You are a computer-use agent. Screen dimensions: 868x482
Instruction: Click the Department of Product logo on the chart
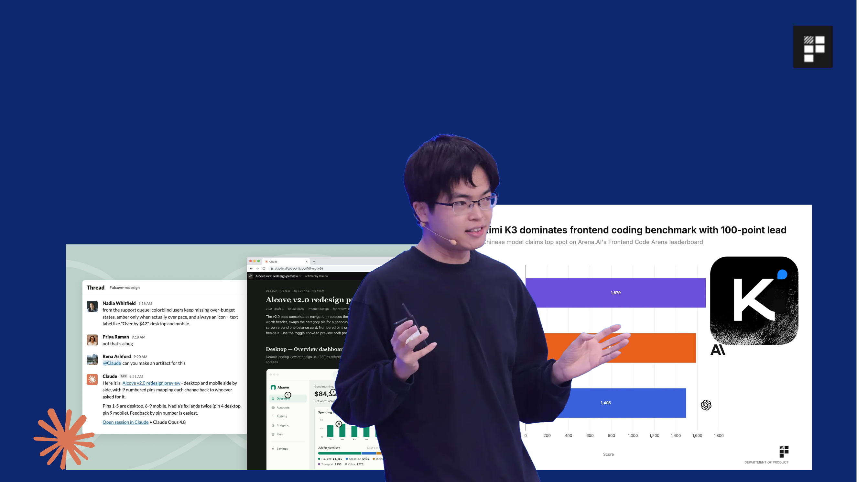pos(784,451)
